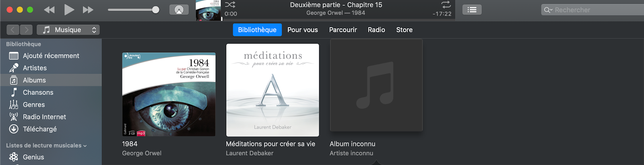Open the Laurent Debaker artist link

250,153
